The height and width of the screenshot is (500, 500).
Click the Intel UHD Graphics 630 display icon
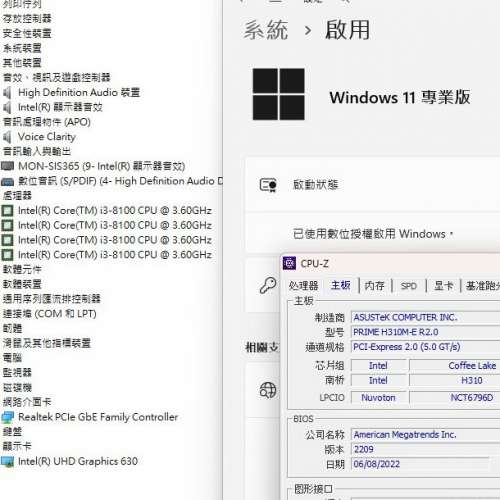[x=8, y=462]
